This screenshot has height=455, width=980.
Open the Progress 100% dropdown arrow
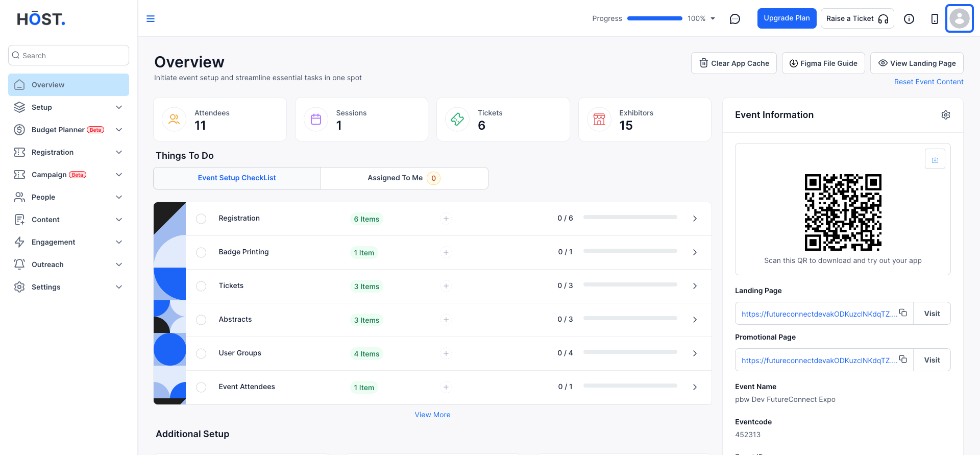pos(713,18)
